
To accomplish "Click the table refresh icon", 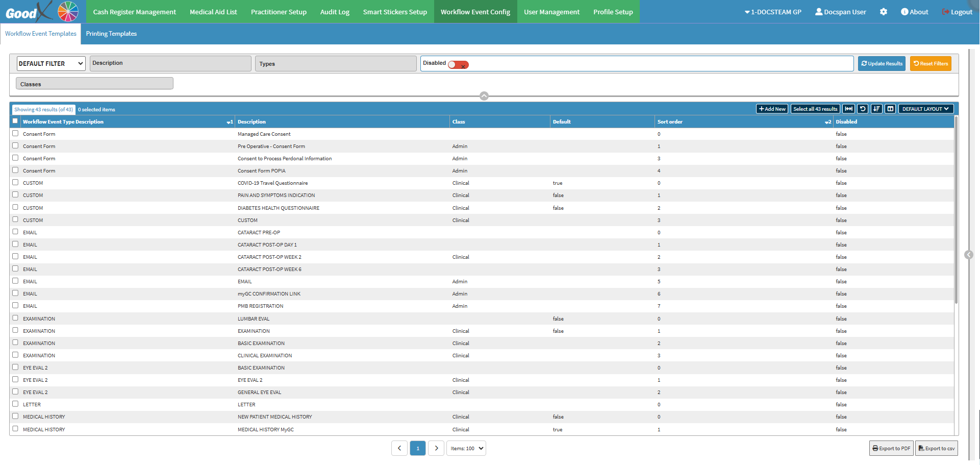I will (863, 109).
